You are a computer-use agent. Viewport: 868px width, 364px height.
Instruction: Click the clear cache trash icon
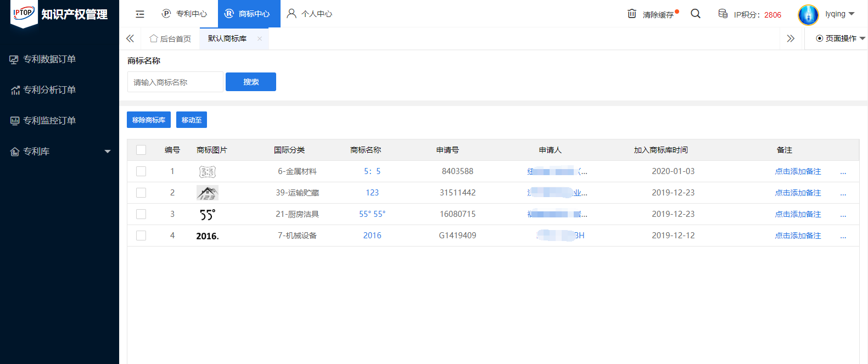point(632,14)
